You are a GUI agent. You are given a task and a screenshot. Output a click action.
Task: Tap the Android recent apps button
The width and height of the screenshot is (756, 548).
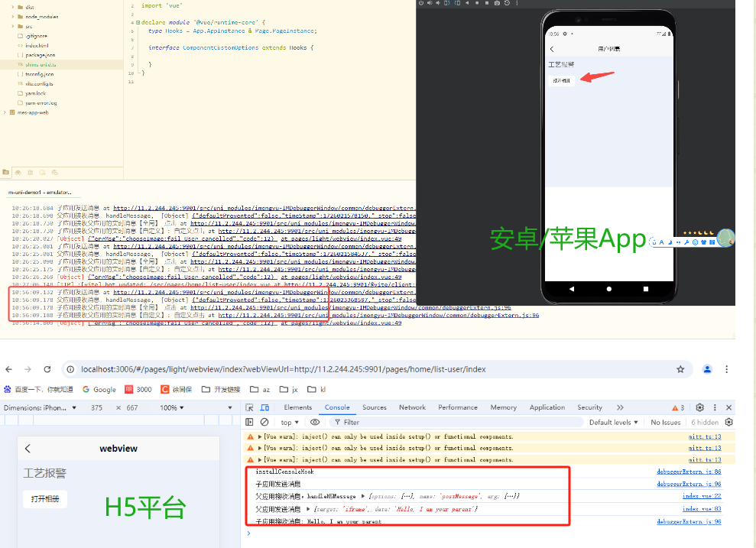point(646,289)
